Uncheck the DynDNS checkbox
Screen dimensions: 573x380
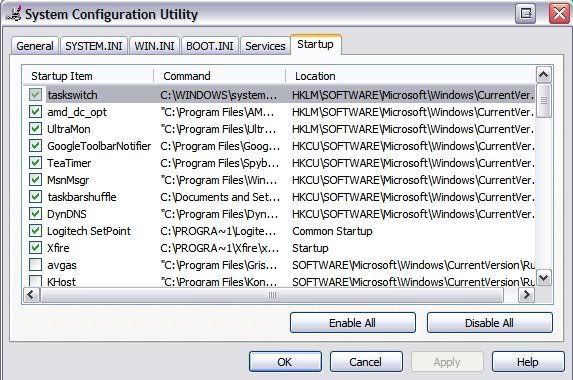tap(35, 214)
